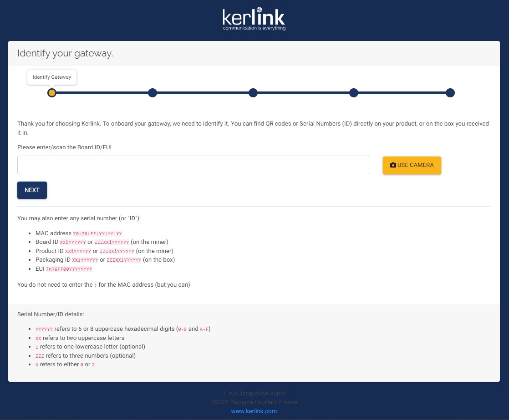Click the first Board ID format code
The width and height of the screenshot is (509, 420).
pyautogui.click(x=73, y=242)
